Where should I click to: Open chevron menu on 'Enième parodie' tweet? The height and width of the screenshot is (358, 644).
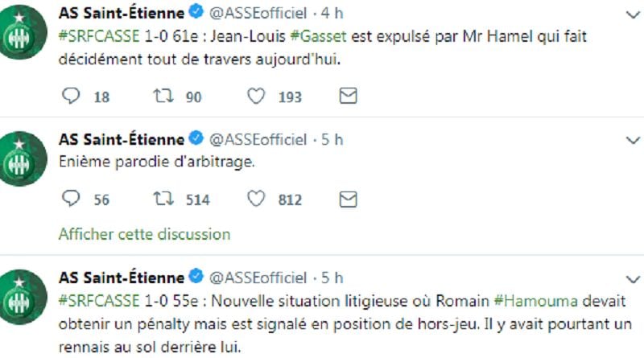pos(633,141)
